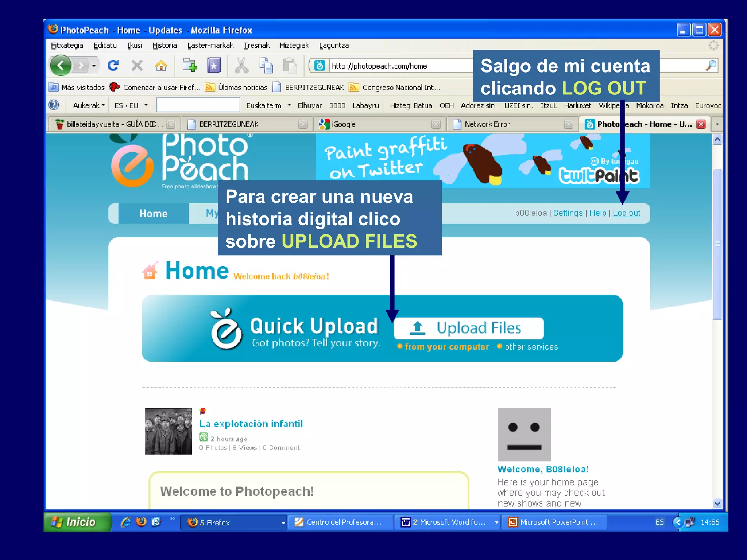Open the Congreso Nacional Int... bookmark
The width and height of the screenshot is (747, 560).
[x=394, y=87]
